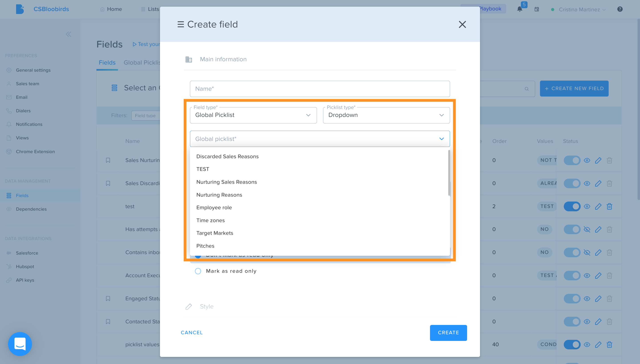Image resolution: width=640 pixels, height=364 pixels.
Task: Open Home in top navigation
Action: pos(111,9)
